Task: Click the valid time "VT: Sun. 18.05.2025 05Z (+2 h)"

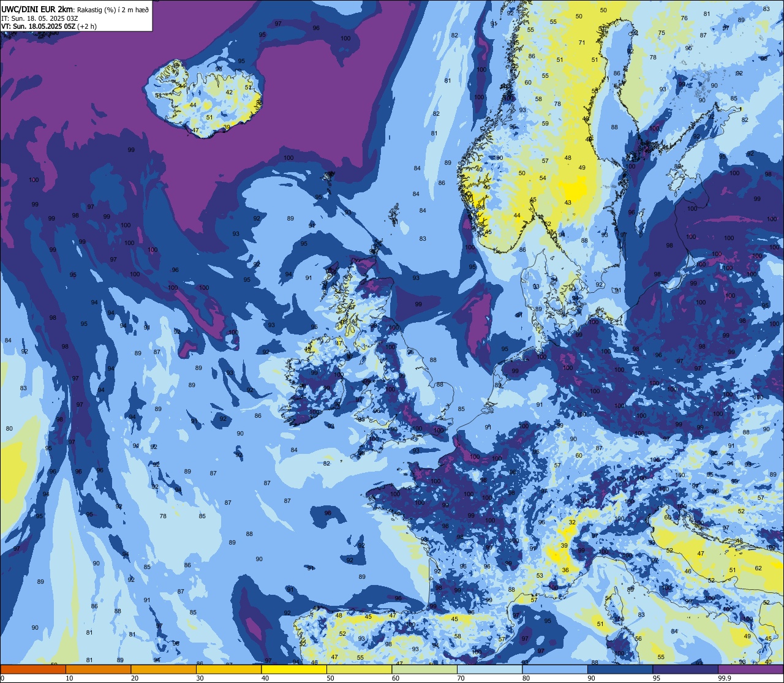Action: coord(49,26)
